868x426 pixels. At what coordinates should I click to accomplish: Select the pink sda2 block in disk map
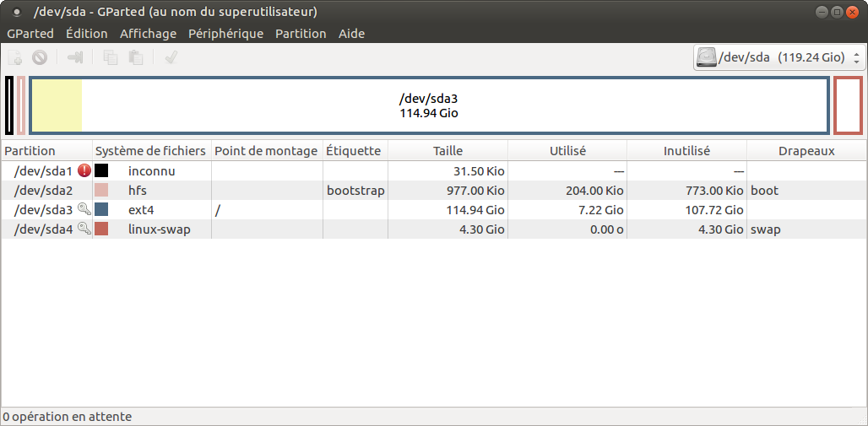point(21,105)
